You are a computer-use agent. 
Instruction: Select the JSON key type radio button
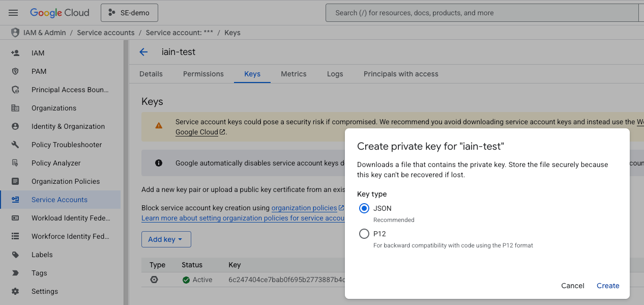[x=364, y=208]
